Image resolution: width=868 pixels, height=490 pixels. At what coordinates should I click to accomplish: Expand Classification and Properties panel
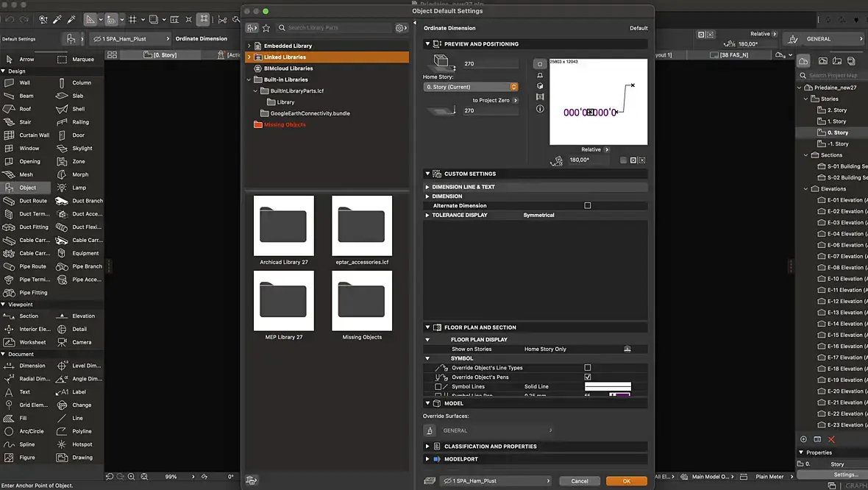490,447
